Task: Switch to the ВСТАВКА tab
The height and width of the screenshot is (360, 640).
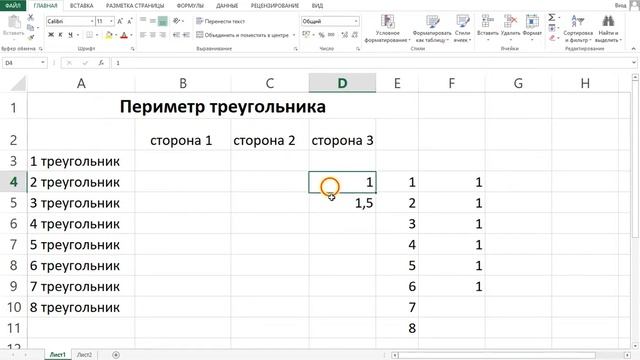Action: pos(81,6)
